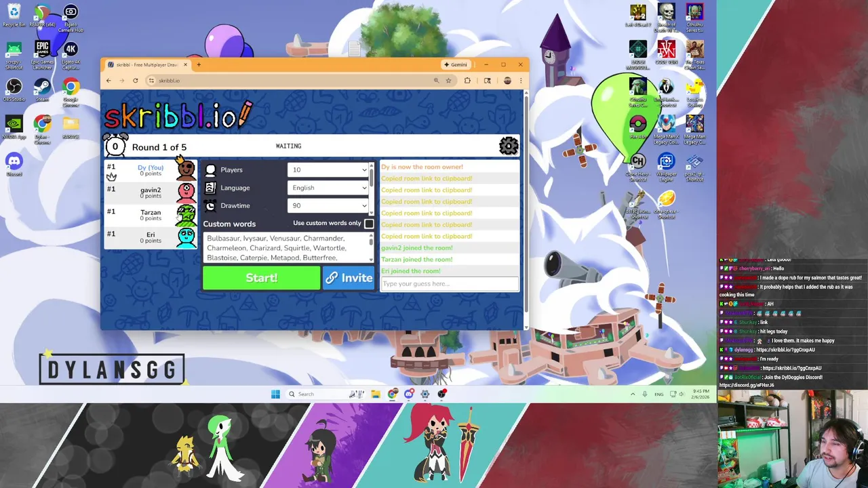Open NVIDIA App desktop shortcut

[14, 128]
